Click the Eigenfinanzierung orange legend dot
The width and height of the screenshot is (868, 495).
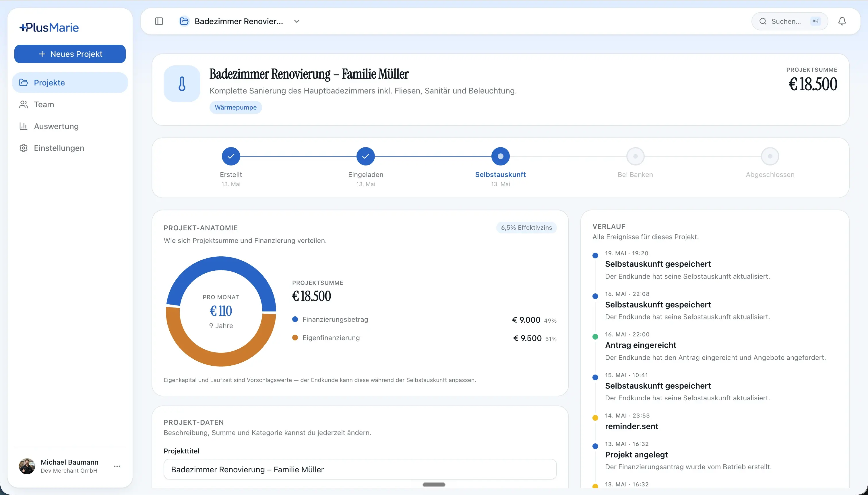click(x=295, y=338)
